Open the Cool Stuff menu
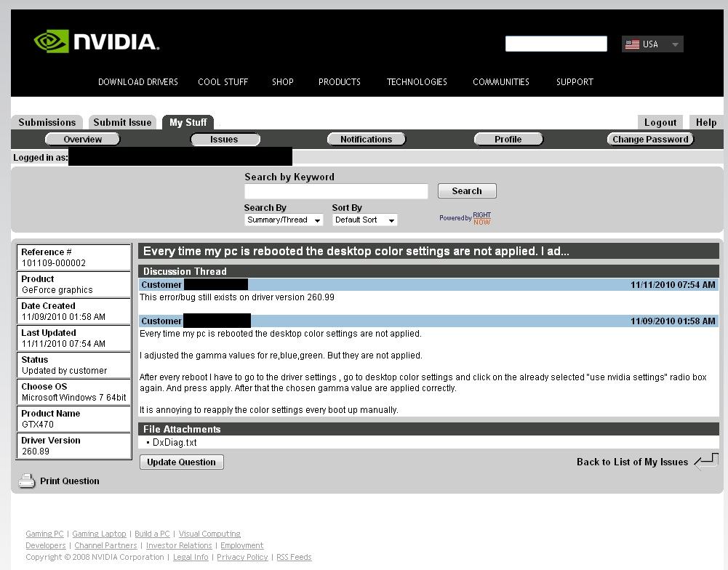The image size is (728, 570). pyautogui.click(x=223, y=82)
